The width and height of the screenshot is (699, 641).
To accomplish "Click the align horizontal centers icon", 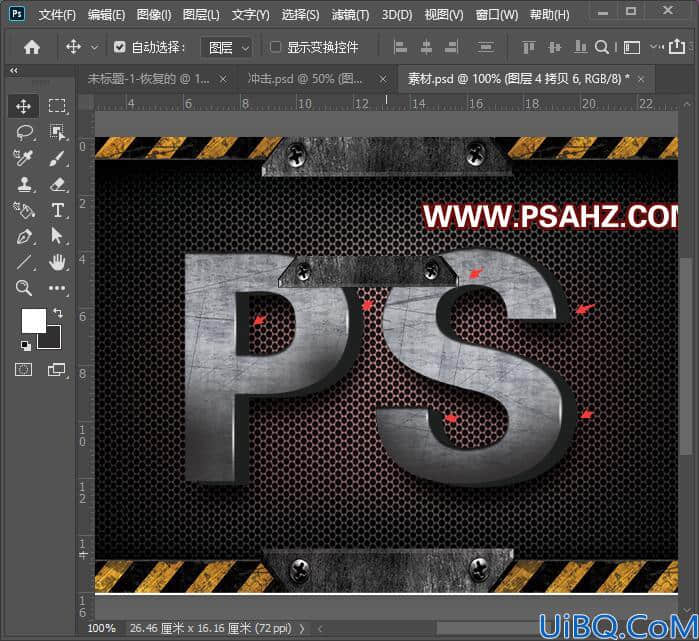I will 426,47.
